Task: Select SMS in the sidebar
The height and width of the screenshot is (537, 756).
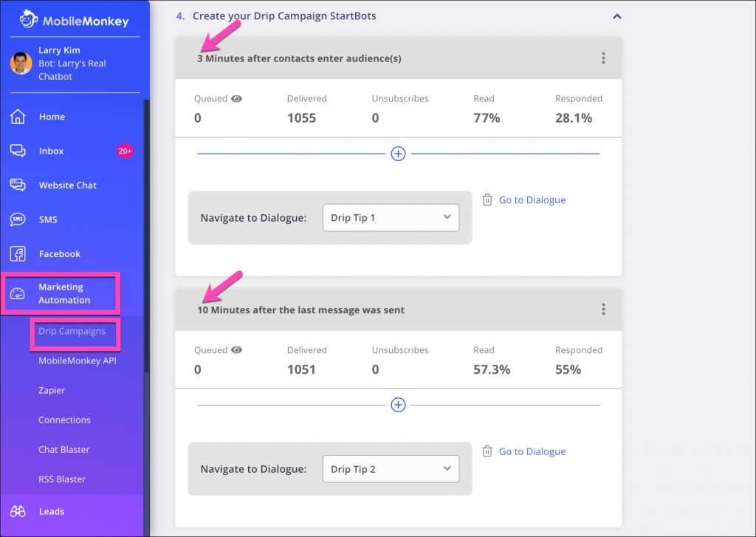Action: pyautogui.click(x=48, y=219)
